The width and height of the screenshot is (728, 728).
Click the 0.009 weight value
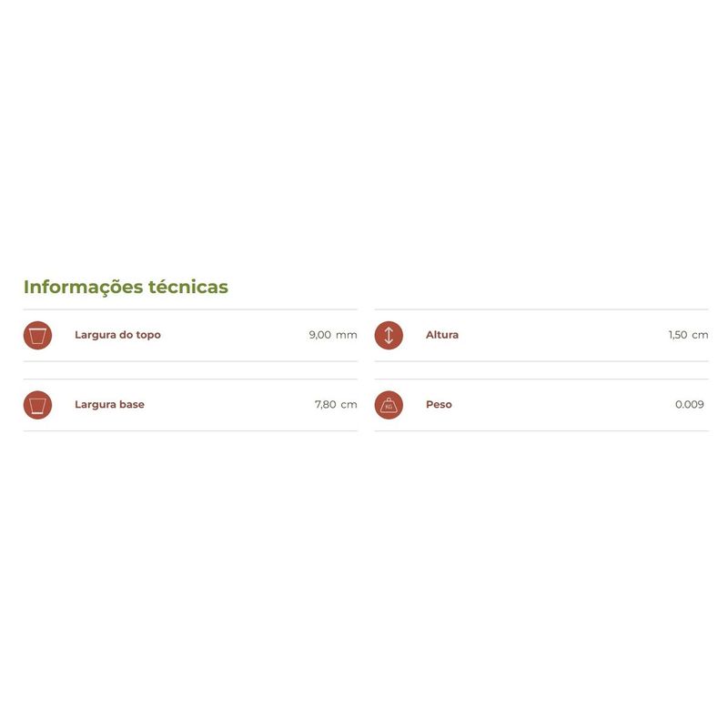point(690,405)
